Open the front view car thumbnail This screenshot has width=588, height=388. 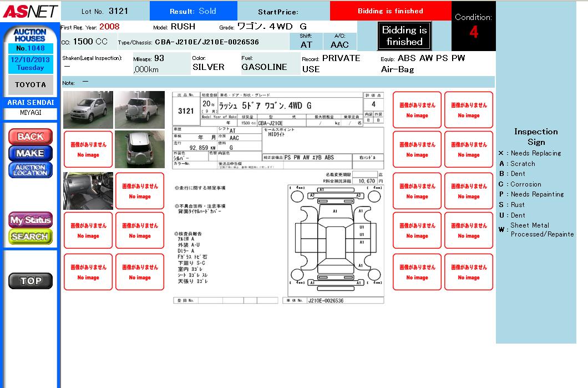pos(88,110)
